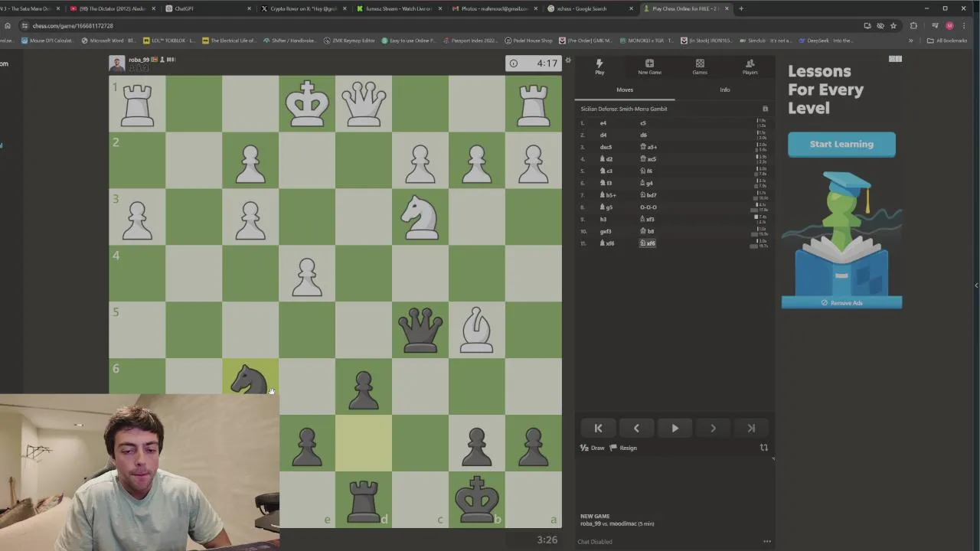Select the dxc5 move in the list
This screenshot has height=551, width=980.
pyautogui.click(x=606, y=147)
